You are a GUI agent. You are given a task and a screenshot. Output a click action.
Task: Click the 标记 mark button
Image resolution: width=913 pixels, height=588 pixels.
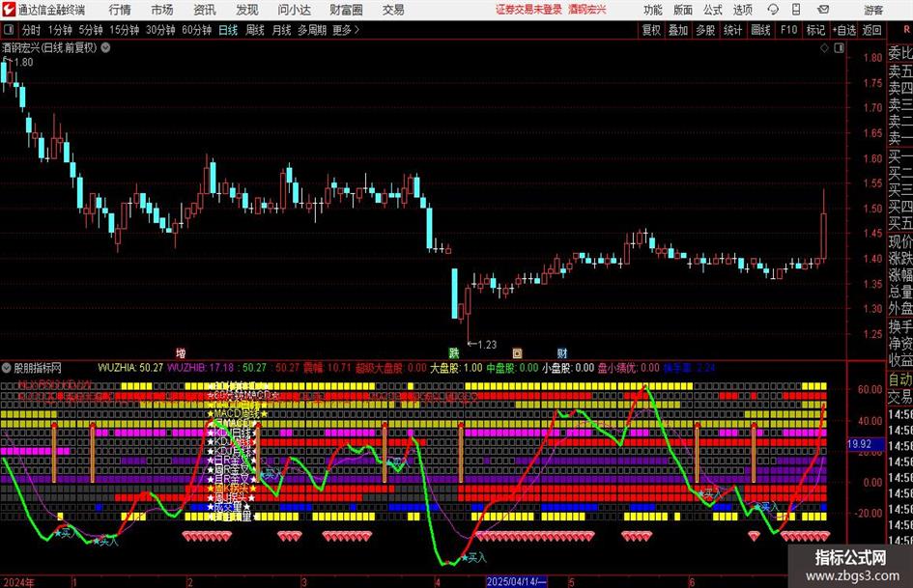click(815, 30)
